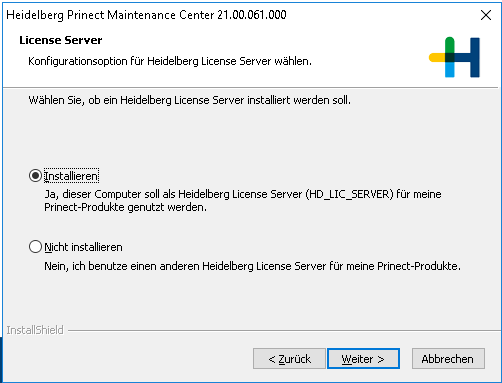
Task: Click the Nicht installieren label text
Action: click(83, 247)
